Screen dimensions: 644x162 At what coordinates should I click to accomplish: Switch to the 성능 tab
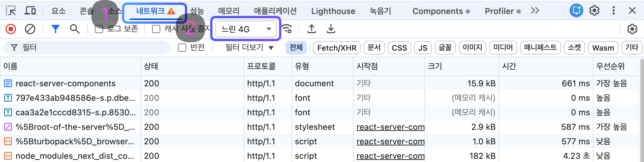click(197, 11)
